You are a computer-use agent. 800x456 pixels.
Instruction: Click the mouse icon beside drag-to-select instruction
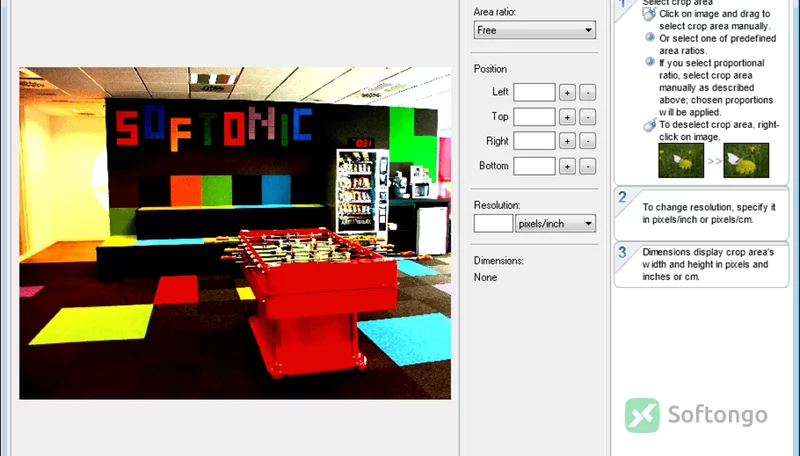[649, 14]
